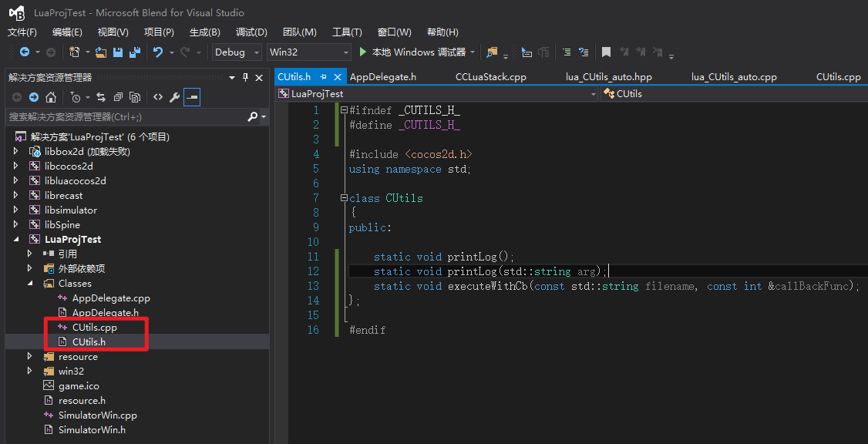Image resolution: width=868 pixels, height=444 pixels.
Task: Open the Win32 platform dropdown
Action: pos(308,52)
